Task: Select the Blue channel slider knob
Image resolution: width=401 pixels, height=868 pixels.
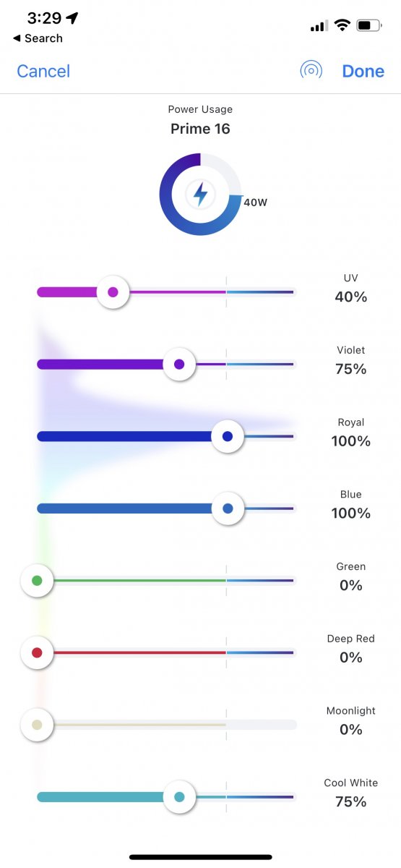Action: coord(228,509)
